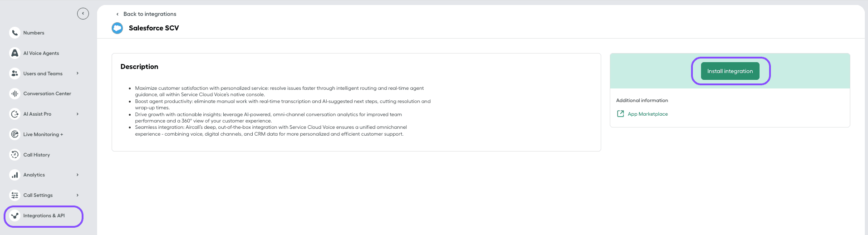Click the Salesforce SCV cloud logo
The height and width of the screenshot is (235, 868).
(118, 28)
